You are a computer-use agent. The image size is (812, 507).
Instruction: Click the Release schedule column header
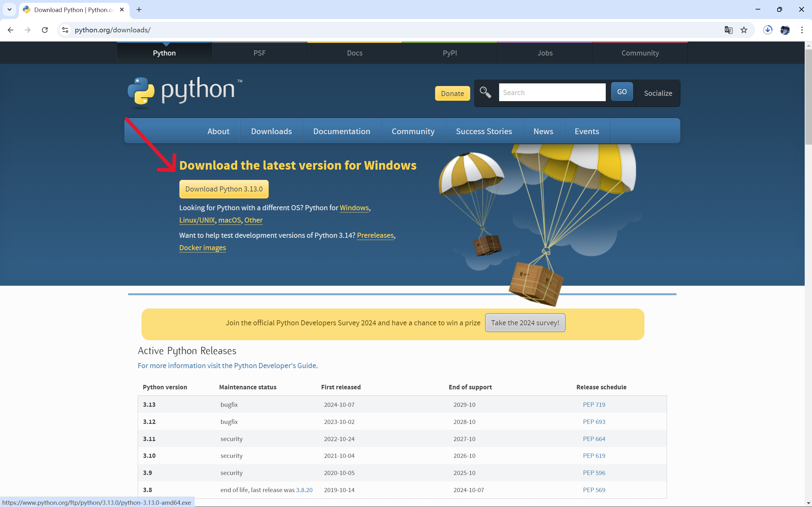[x=601, y=387]
